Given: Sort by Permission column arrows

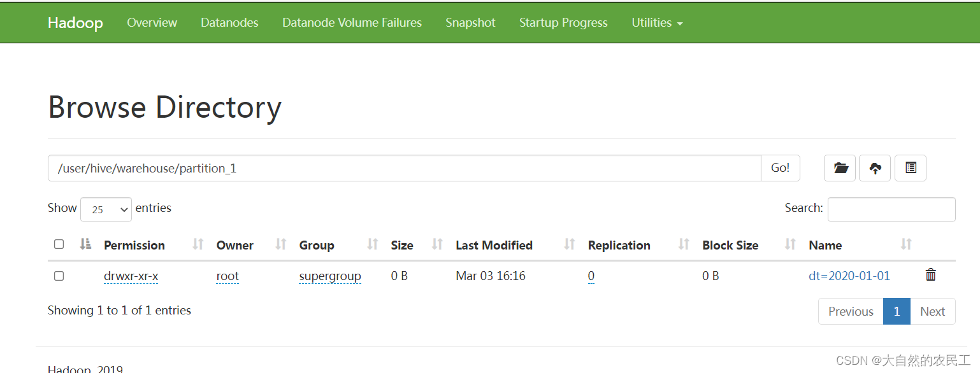Looking at the screenshot, I should coord(198,244).
